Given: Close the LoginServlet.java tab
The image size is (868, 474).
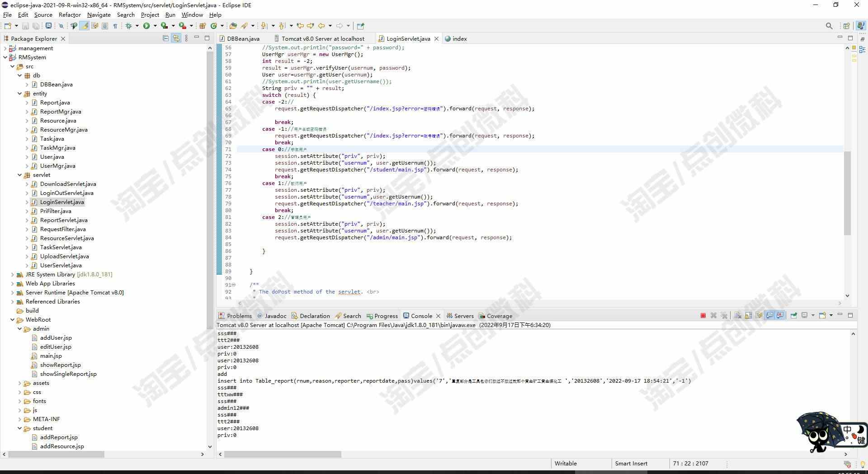Looking at the screenshot, I should pos(436,39).
